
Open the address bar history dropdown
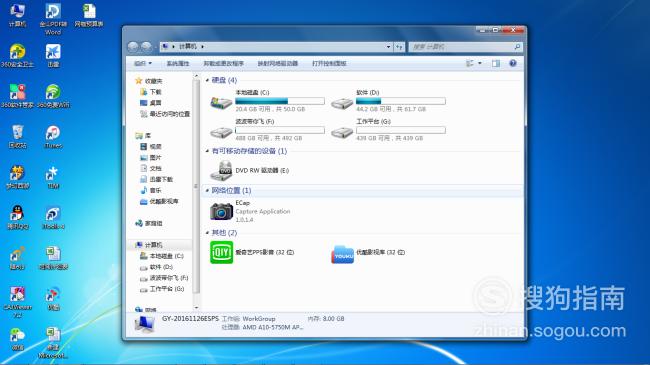[388, 47]
